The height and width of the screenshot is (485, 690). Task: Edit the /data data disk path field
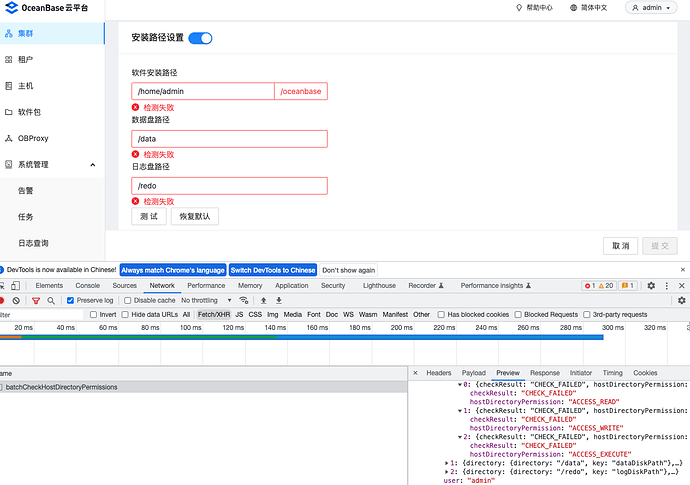(x=229, y=139)
